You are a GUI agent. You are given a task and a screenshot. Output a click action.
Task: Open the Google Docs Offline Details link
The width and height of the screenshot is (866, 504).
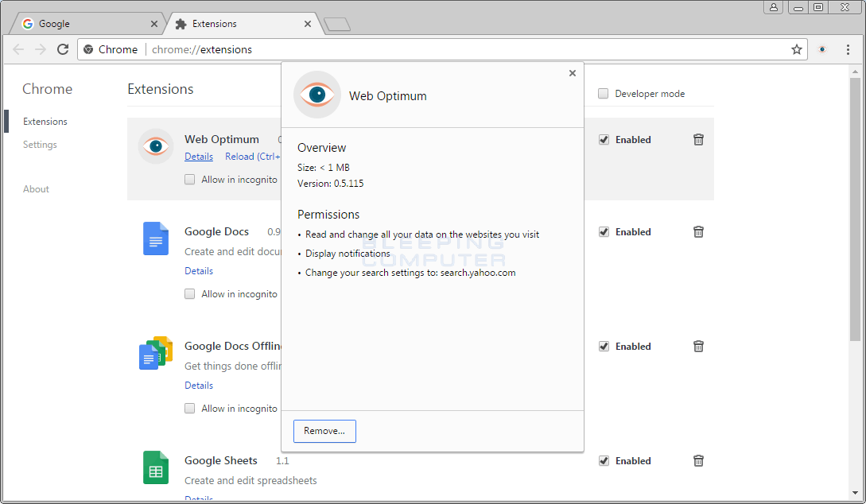[199, 385]
